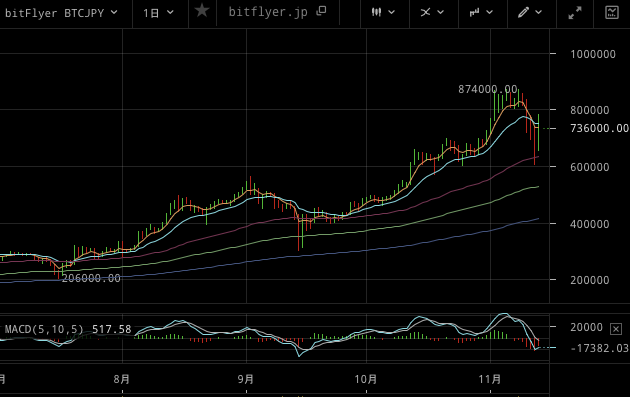Click the 874000.00 high price label
630x397 pixels.
[x=487, y=89]
